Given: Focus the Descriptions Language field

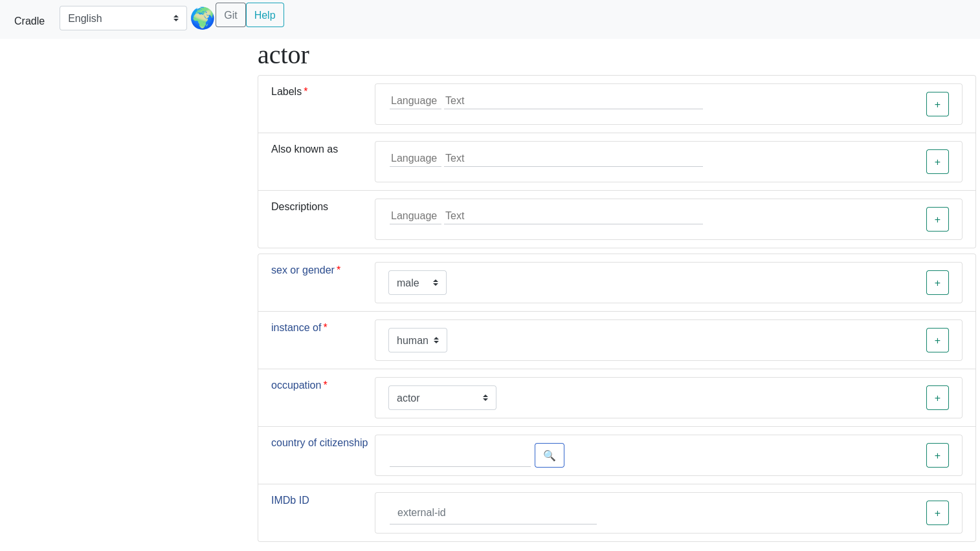Looking at the screenshot, I should pyautogui.click(x=416, y=216).
